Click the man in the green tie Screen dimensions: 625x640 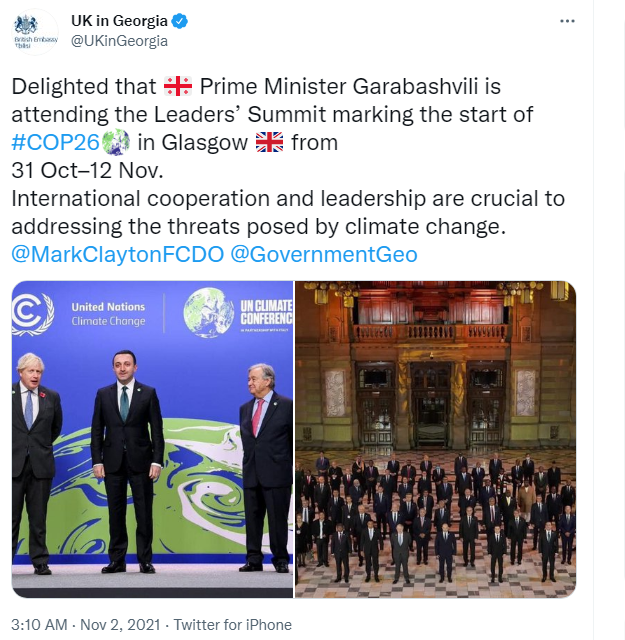pyautogui.click(x=127, y=461)
